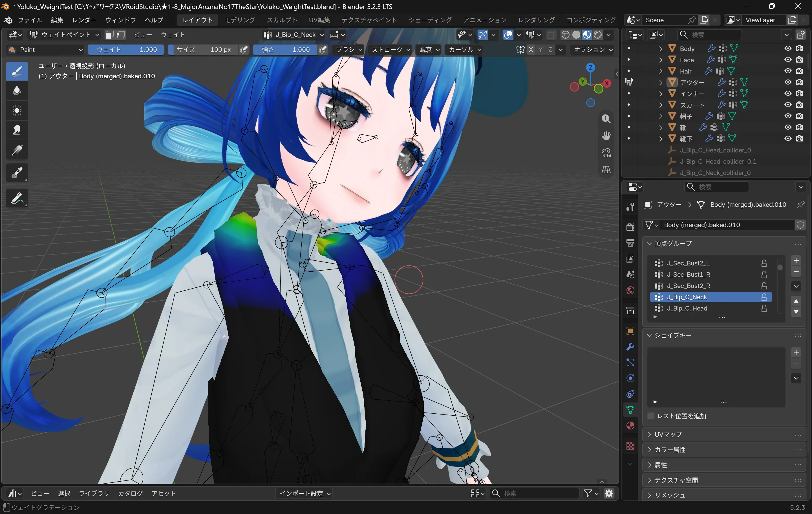Open the Physics properties tab

[630, 378]
